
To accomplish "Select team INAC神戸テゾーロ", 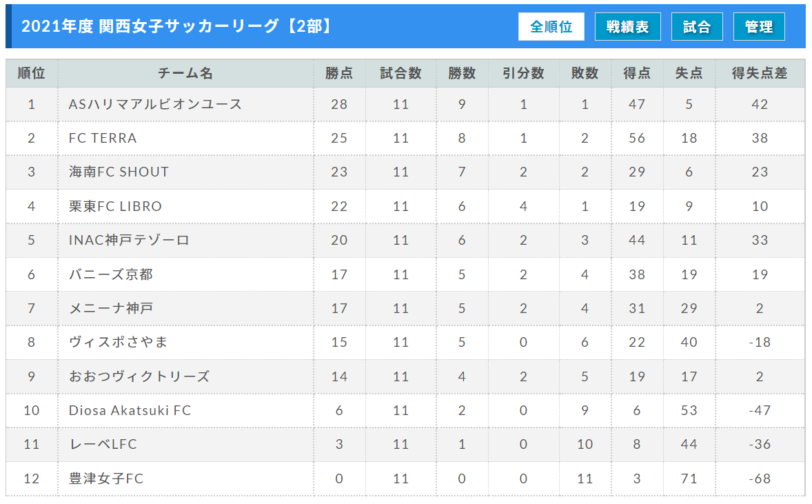I will 129,240.
